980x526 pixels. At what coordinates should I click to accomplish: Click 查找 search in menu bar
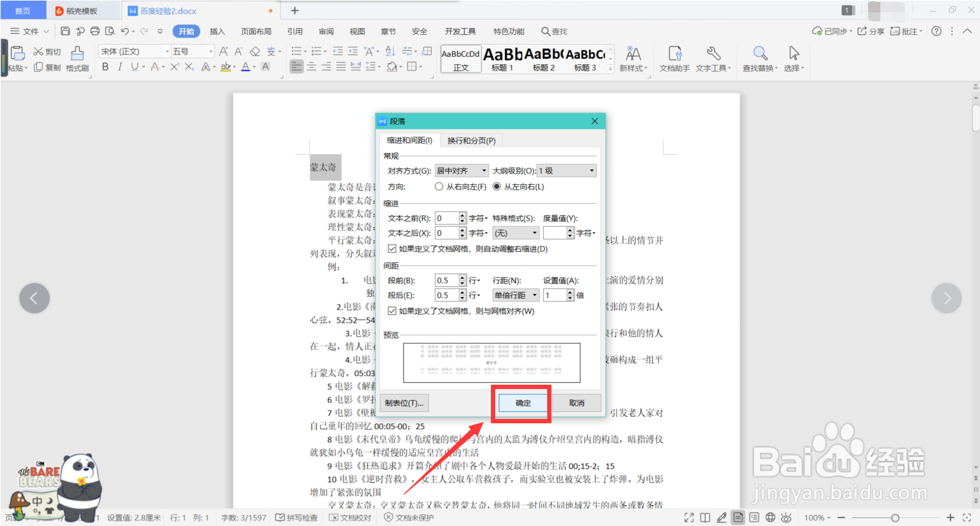(x=554, y=31)
